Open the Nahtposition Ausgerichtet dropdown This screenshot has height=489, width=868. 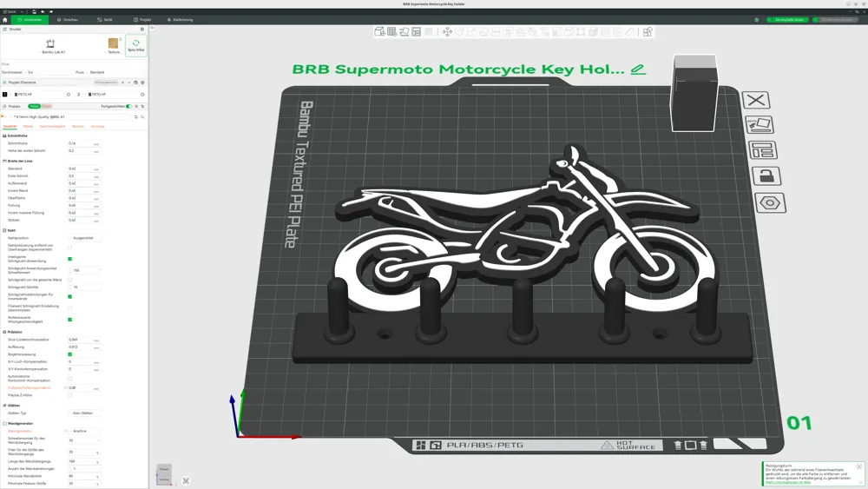tap(84, 238)
